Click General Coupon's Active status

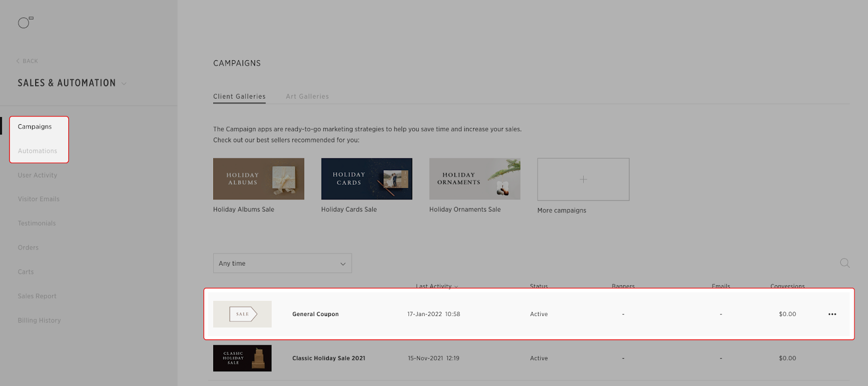point(539,314)
